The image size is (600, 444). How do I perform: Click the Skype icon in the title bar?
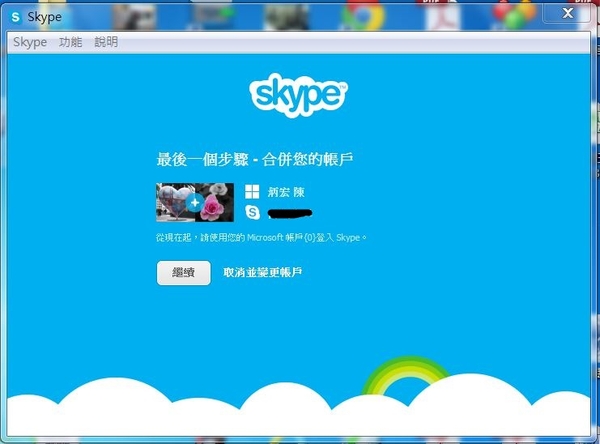click(16, 17)
